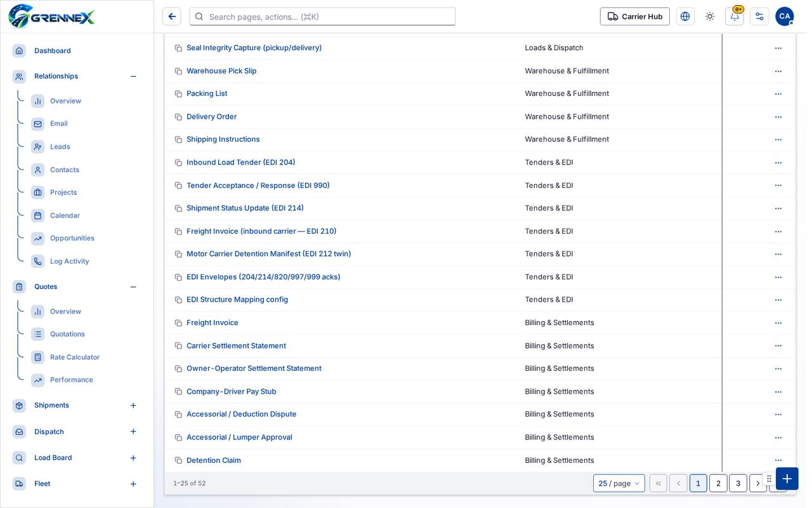Open Opportunities in the sidebar
This screenshot has width=812, height=508.
pos(72,238)
